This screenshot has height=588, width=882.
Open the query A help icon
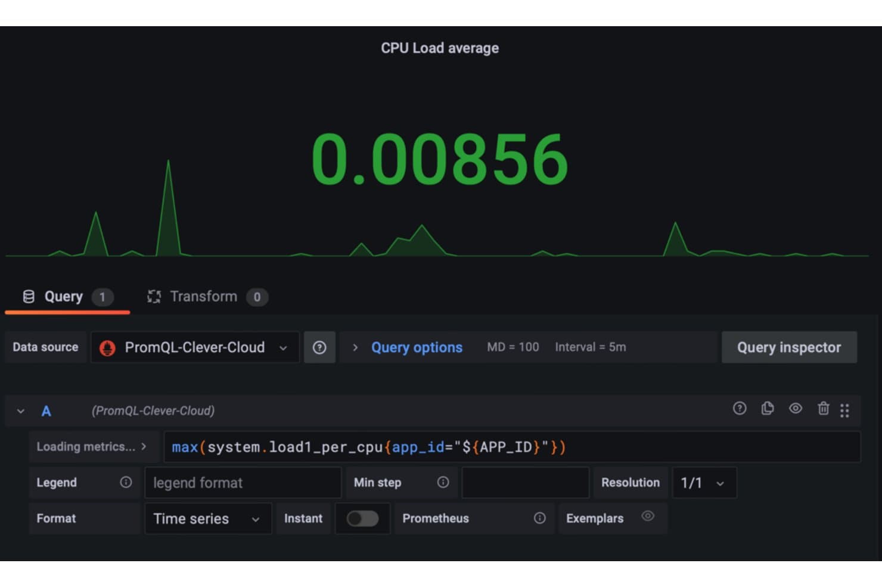click(x=740, y=409)
